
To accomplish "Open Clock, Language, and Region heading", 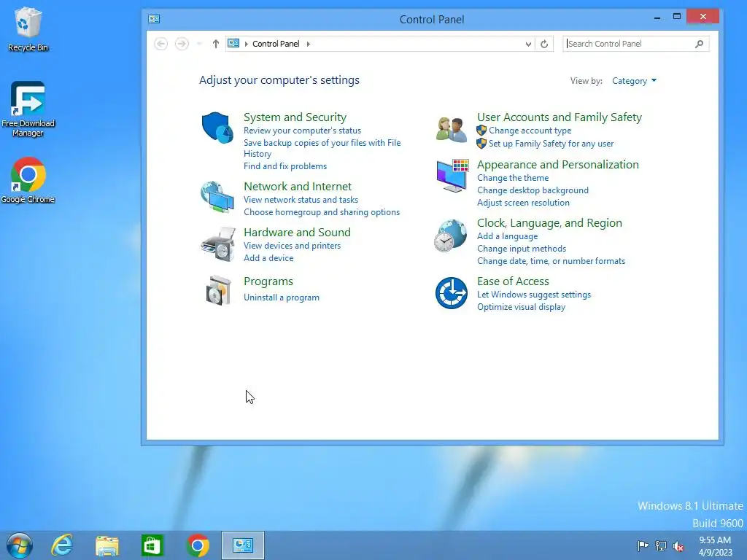I will 549,223.
